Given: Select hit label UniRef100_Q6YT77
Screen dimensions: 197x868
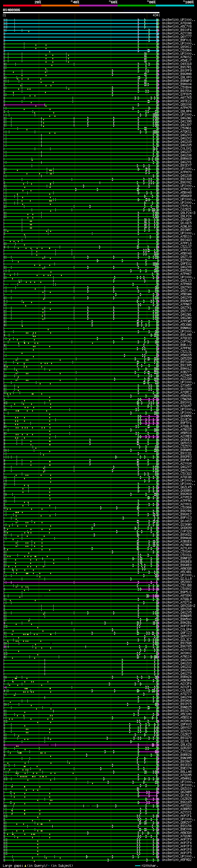Looking at the screenshot, I should pos(177,37).
